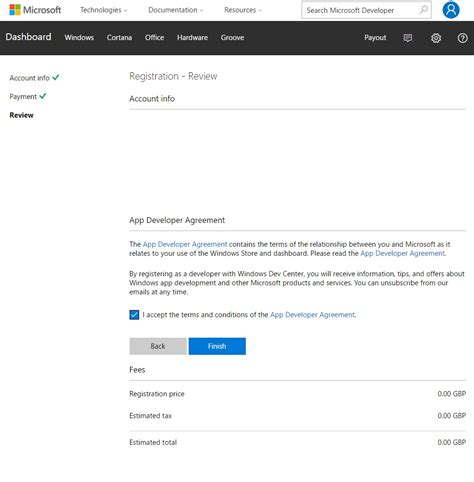
Task: Open the Payout page
Action: (x=375, y=38)
